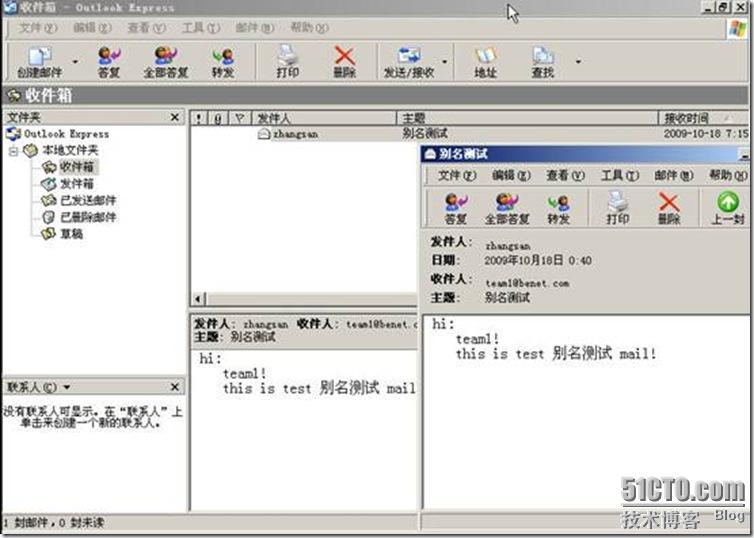Open the 发送/接收 dropdown arrow

[444, 62]
